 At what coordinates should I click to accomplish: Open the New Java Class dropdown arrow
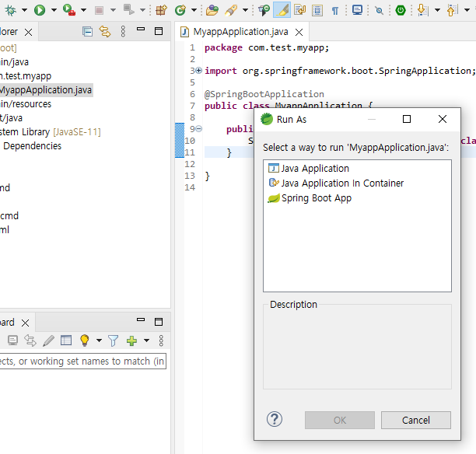click(x=194, y=10)
